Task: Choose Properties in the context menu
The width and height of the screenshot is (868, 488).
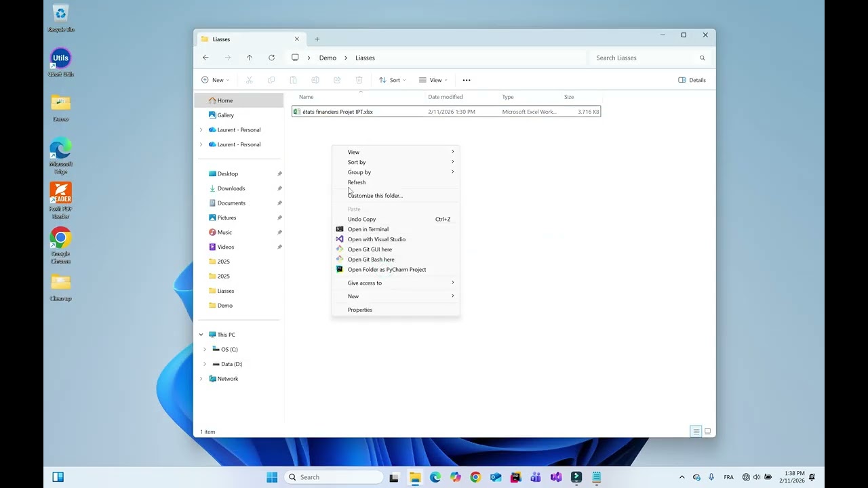Action: 395,310
